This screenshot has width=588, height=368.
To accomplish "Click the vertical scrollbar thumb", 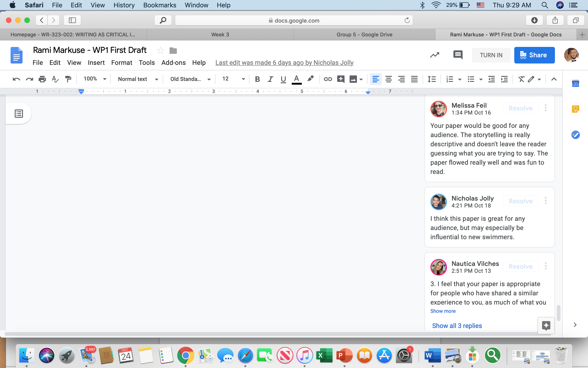I will pyautogui.click(x=559, y=313).
